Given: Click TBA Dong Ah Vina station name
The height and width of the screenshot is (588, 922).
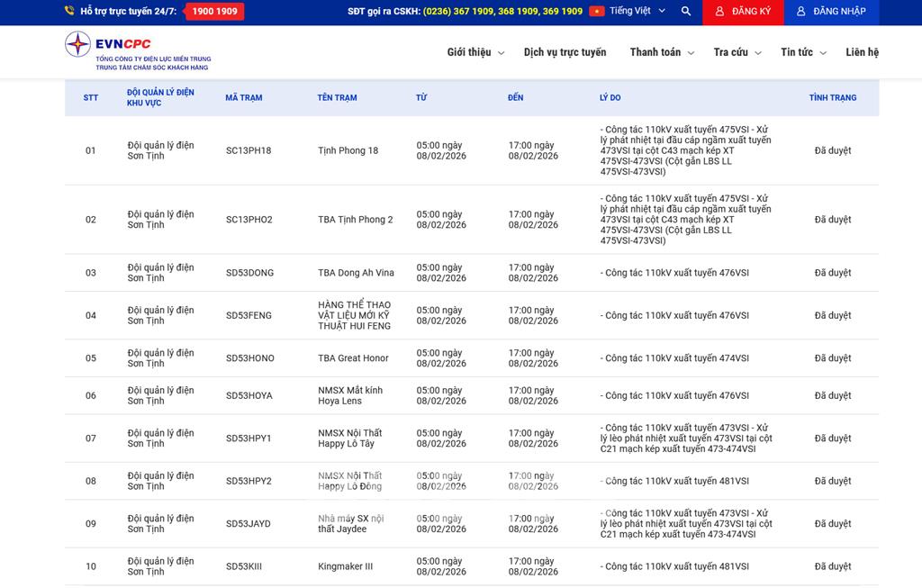Looking at the screenshot, I should 356,273.
